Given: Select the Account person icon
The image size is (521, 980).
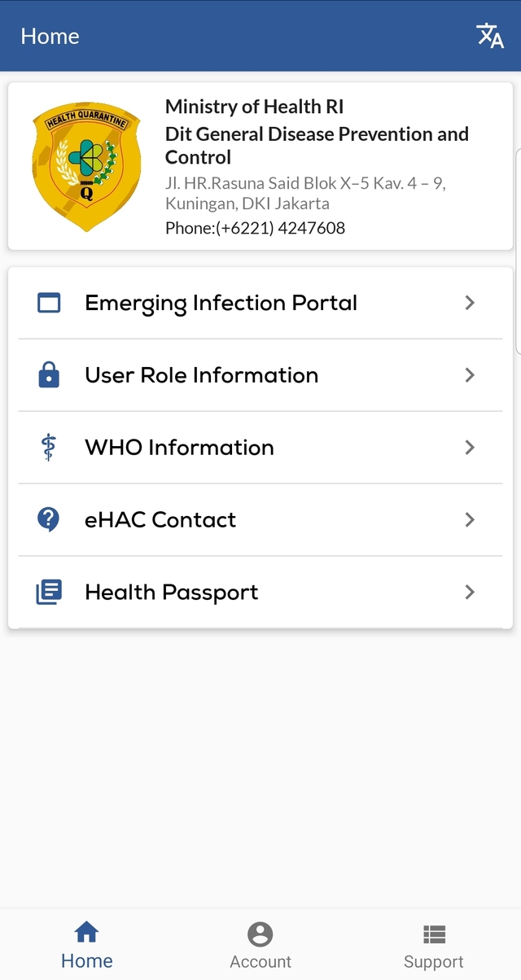Looking at the screenshot, I should (x=260, y=934).
